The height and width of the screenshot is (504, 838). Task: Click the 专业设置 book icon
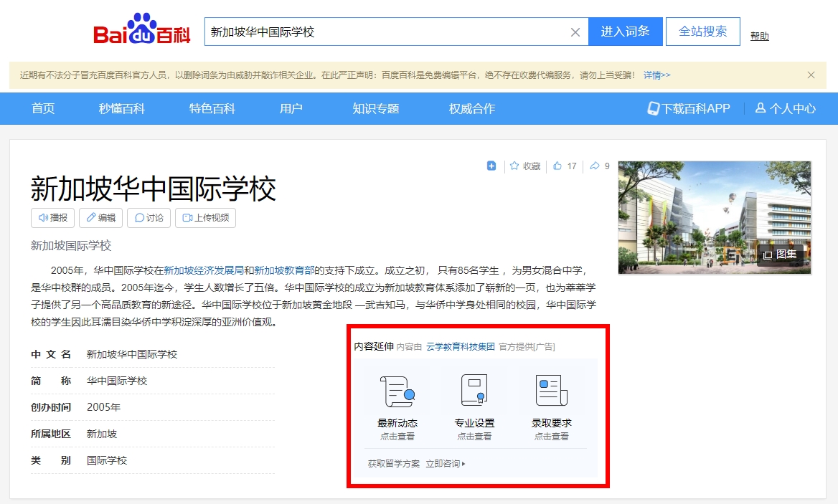coord(474,389)
